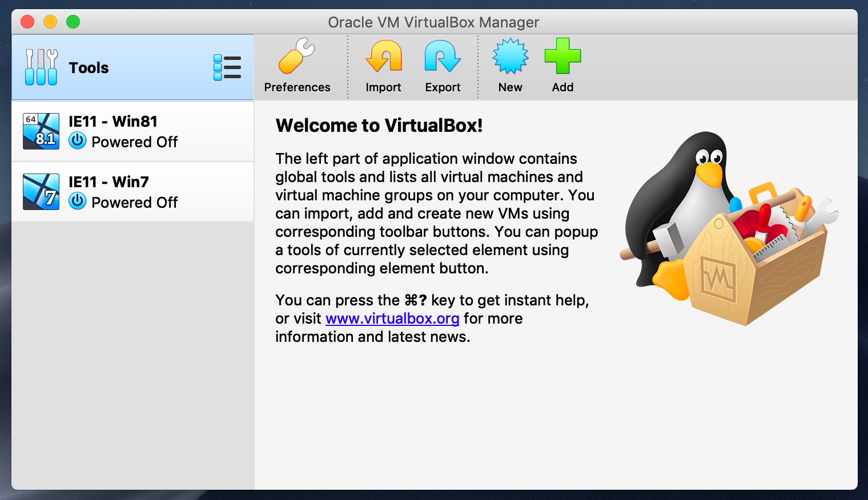Open the Preferences wrench icon

tap(296, 56)
